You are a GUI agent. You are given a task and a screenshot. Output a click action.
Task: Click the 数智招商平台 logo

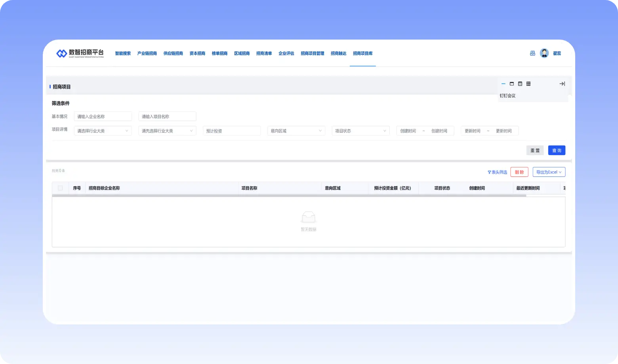click(80, 53)
